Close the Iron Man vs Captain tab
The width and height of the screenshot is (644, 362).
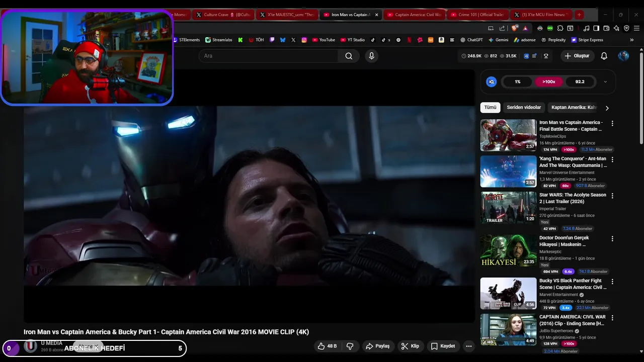pos(376,15)
